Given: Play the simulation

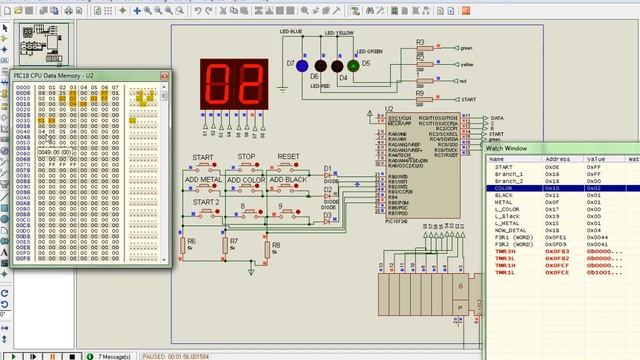Looking at the screenshot, I should (13, 356).
